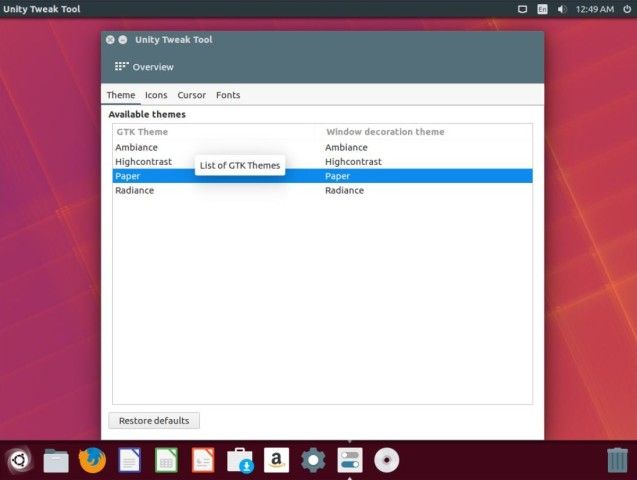The width and height of the screenshot is (637, 480).
Task: Select the Theme tab
Action: click(x=121, y=95)
